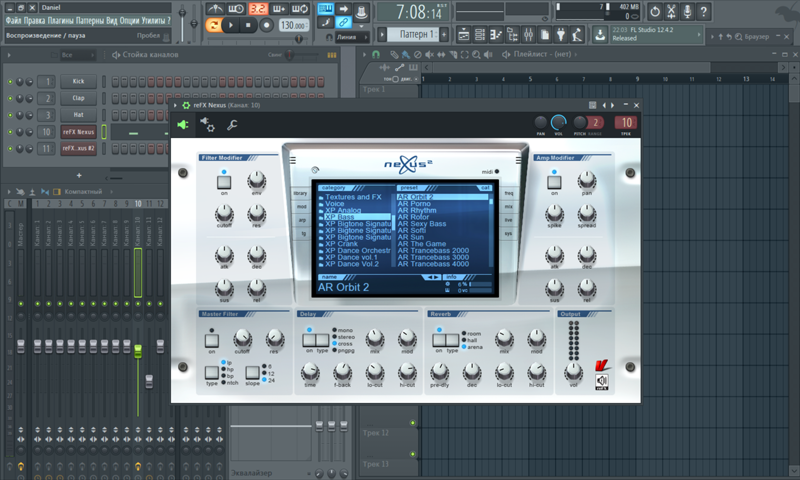Toggle the Reverb on button
Screen dimensions: 800x480
[x=439, y=340]
